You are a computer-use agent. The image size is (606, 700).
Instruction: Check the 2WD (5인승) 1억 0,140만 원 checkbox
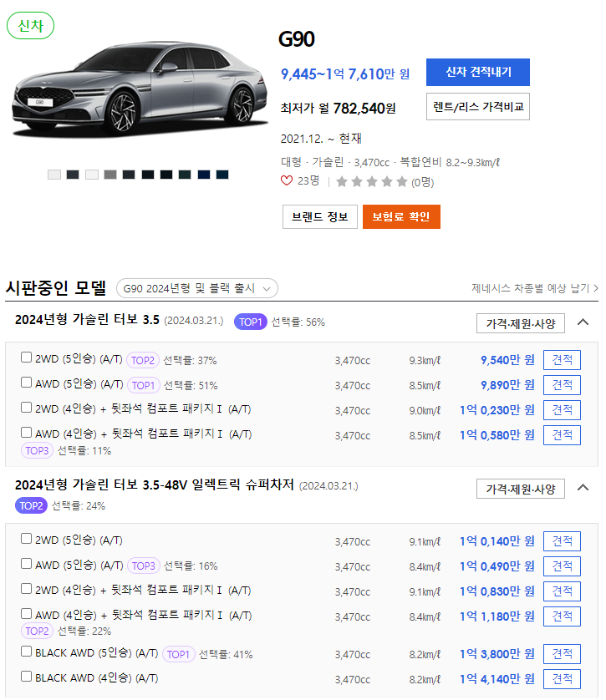point(27,539)
